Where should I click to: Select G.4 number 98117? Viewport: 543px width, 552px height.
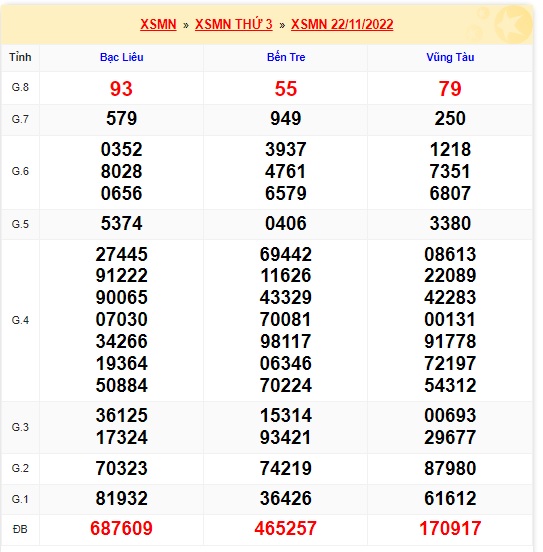tap(286, 341)
